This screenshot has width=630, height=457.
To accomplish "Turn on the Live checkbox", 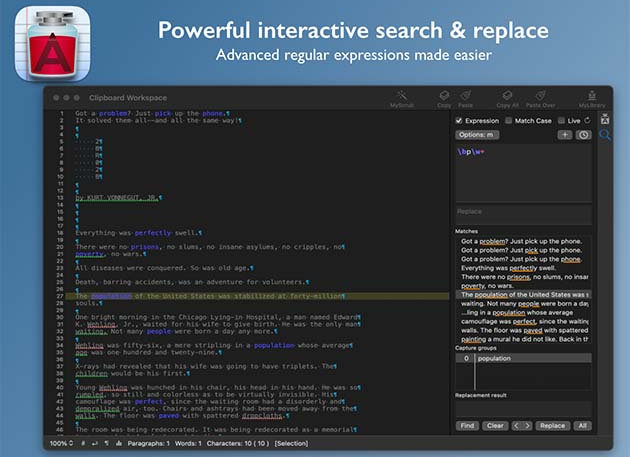I will click(x=560, y=120).
